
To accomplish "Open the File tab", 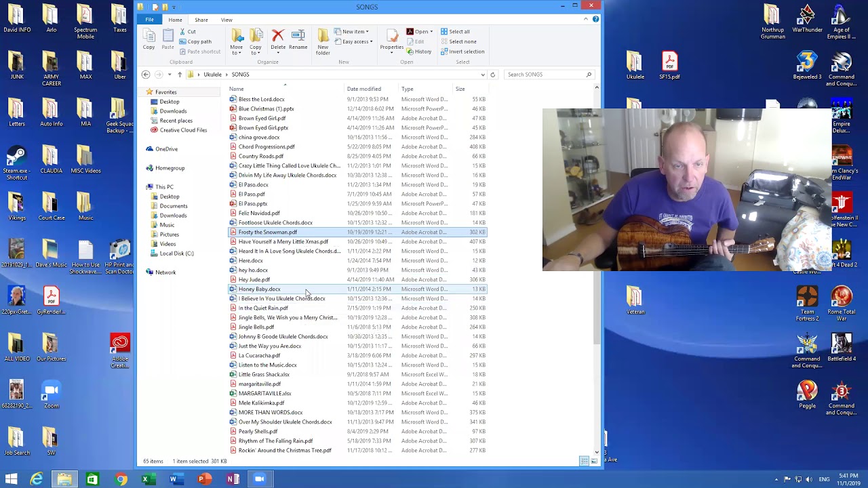I will point(149,20).
